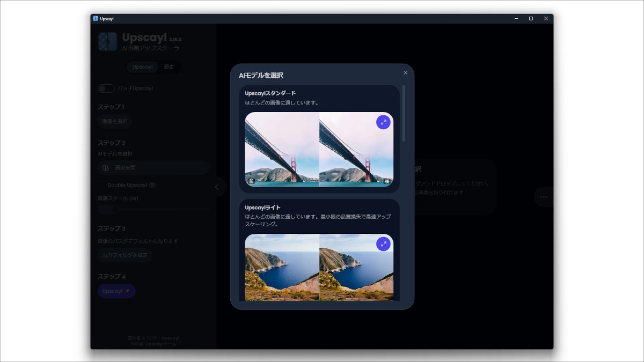Collapse the sidebar with the left chevron
The height and width of the screenshot is (362, 644).
coord(217,187)
